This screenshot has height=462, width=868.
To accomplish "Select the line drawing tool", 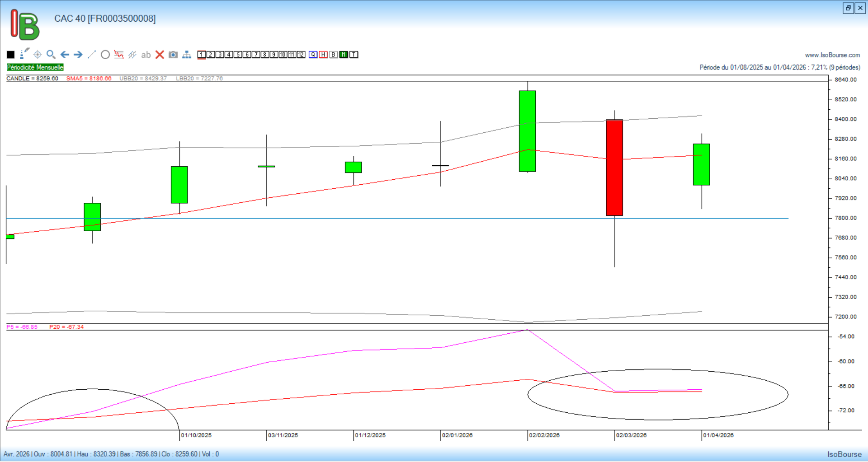I will coord(92,55).
